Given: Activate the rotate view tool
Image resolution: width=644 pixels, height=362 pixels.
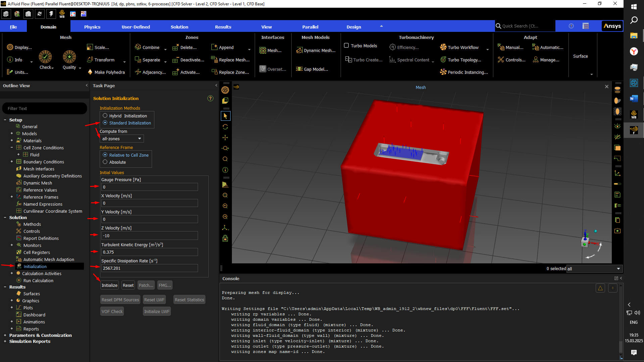Looking at the screenshot, I should [225, 127].
